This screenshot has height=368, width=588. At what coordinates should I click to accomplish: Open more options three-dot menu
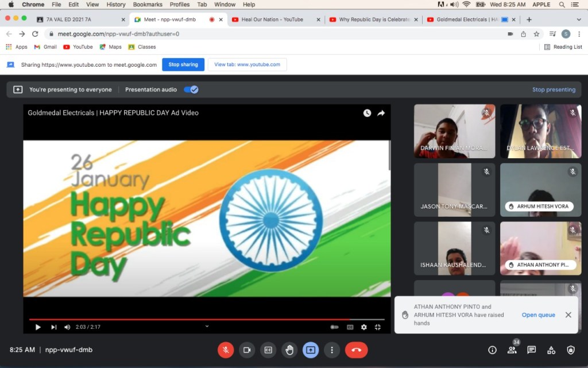(x=332, y=350)
